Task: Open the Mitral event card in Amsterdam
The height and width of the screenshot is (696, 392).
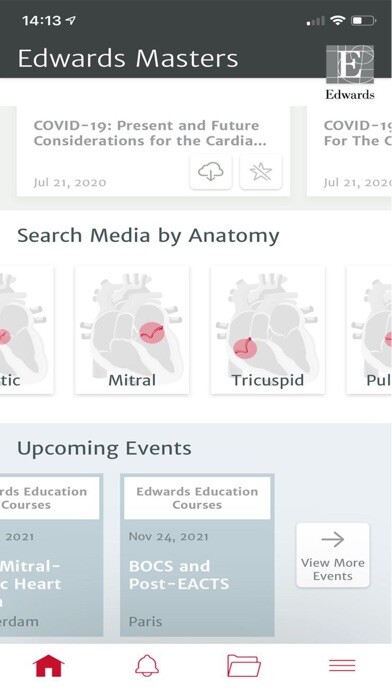Action: pyautogui.click(x=51, y=555)
